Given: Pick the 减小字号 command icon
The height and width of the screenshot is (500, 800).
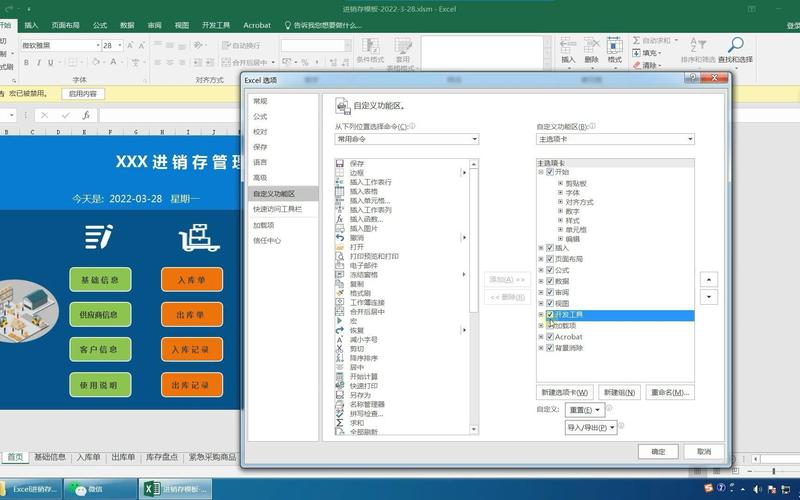Looking at the screenshot, I should tap(339, 339).
